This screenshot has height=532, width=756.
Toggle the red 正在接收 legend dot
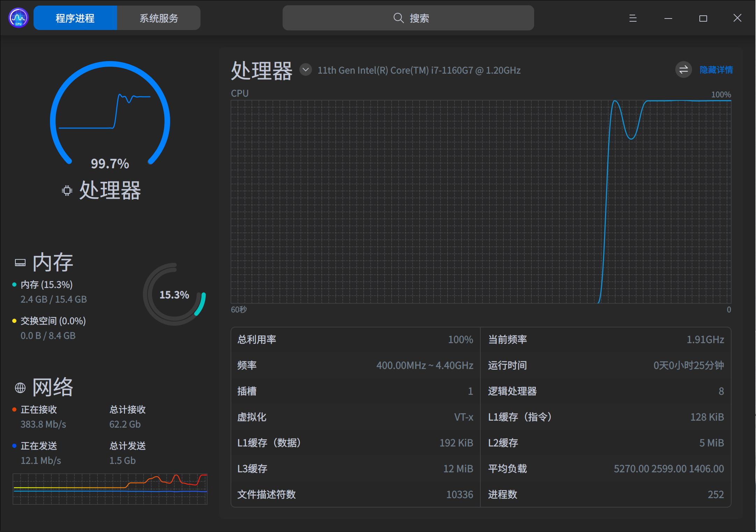click(14, 409)
